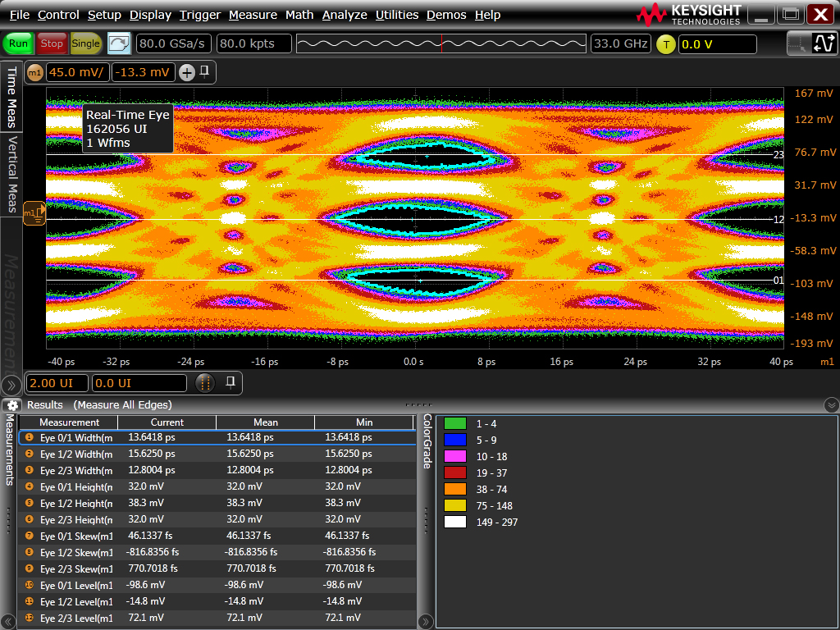Click the plus icon to add a channel
The image size is (840, 630).
(187, 72)
